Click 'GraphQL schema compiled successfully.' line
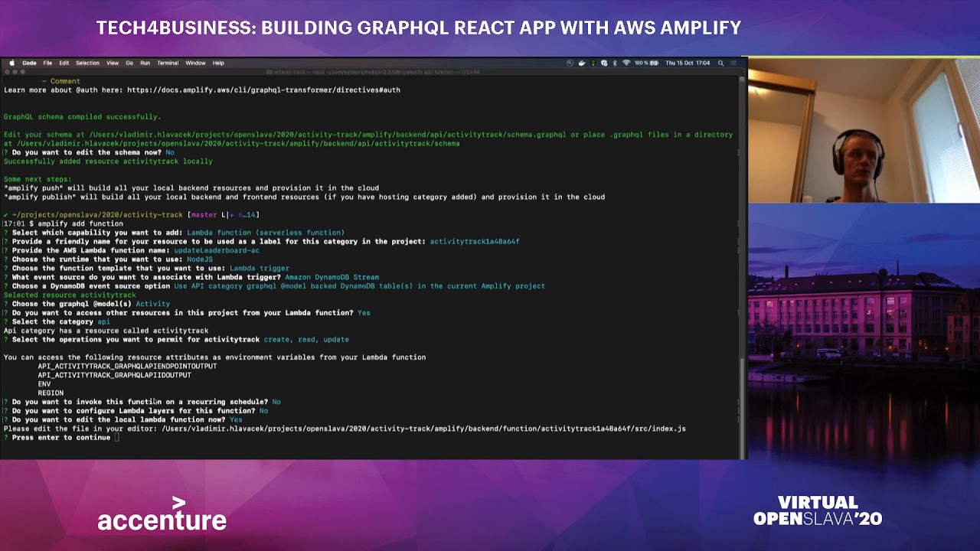 tap(82, 117)
